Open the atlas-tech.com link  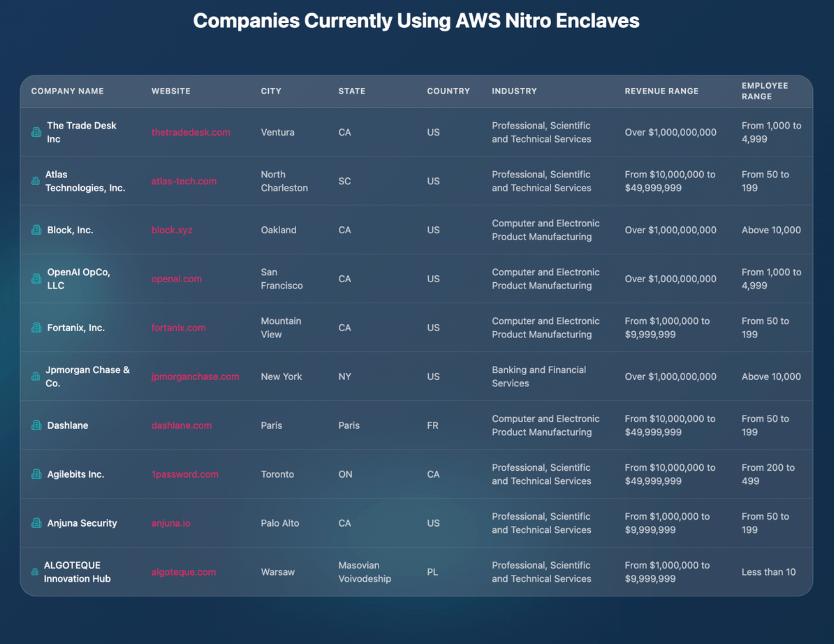tap(184, 181)
